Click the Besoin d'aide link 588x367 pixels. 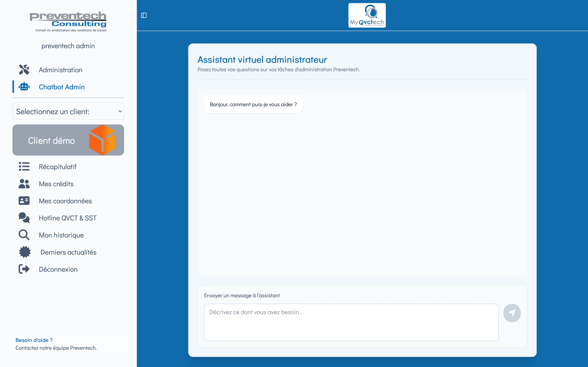[34, 340]
